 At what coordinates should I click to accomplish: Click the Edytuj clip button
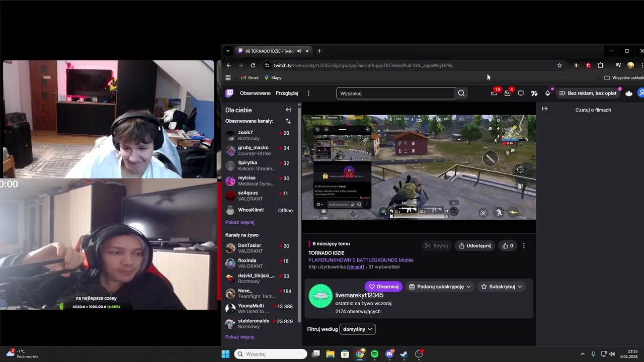(x=436, y=246)
